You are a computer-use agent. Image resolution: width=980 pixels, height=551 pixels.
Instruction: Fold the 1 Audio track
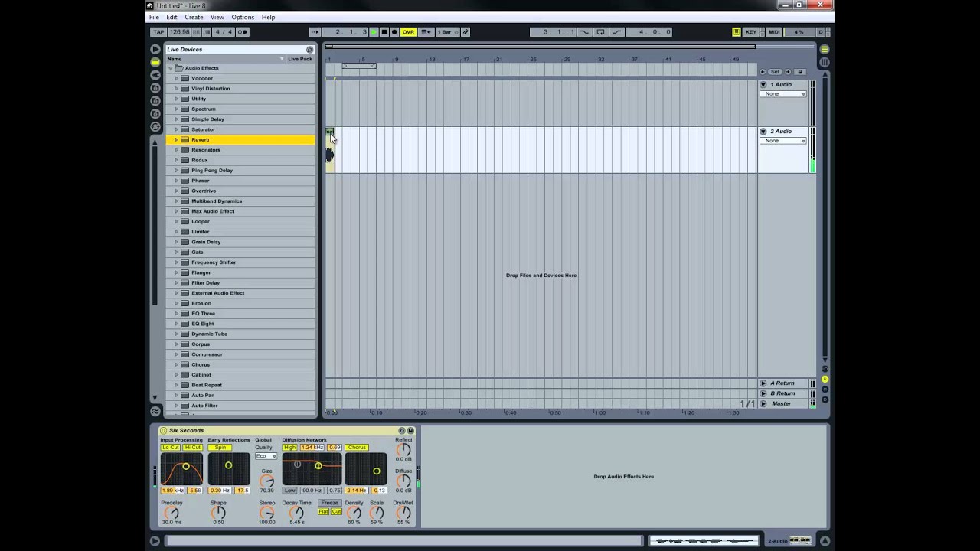pos(763,84)
